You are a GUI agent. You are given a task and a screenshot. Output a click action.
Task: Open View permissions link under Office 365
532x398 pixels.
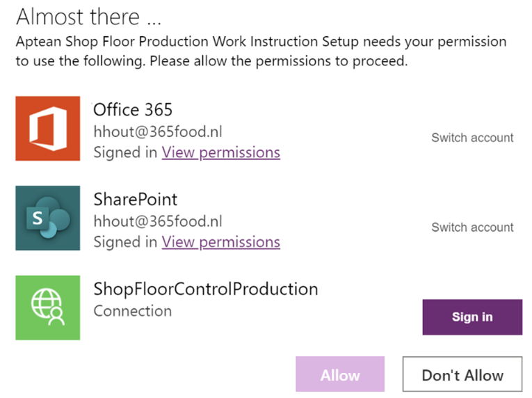tap(220, 152)
